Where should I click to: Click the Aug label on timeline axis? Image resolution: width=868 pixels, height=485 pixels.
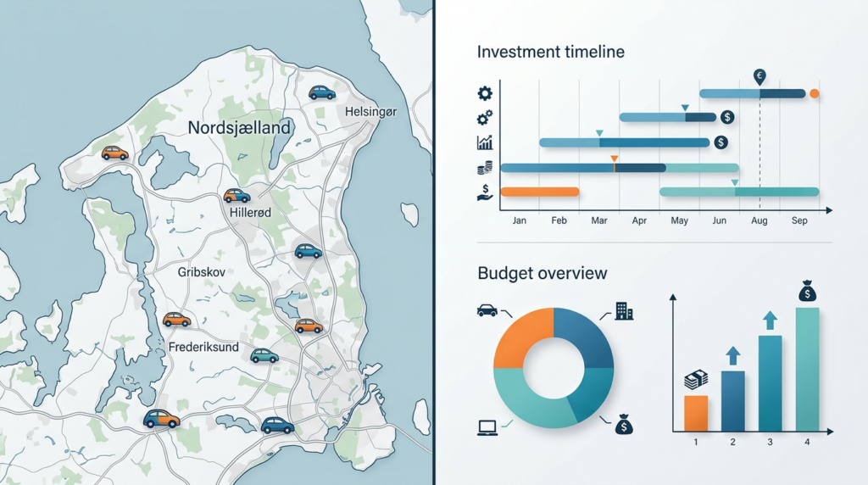pos(759,220)
